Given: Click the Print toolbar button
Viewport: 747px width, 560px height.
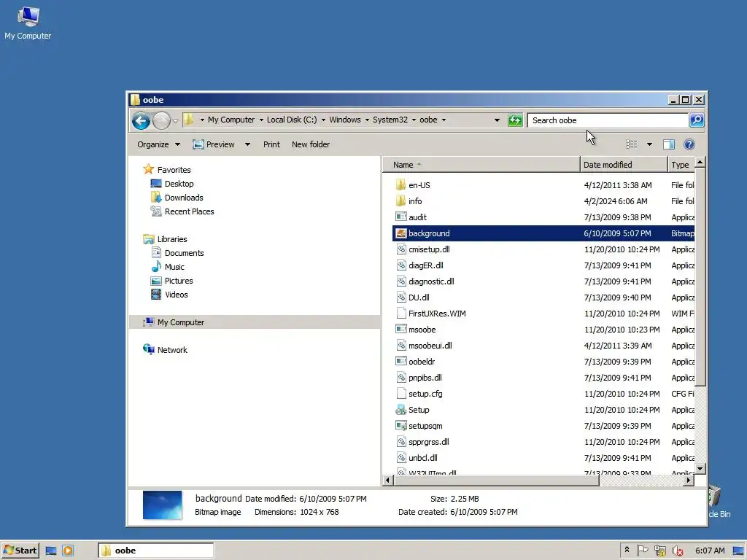Looking at the screenshot, I should tap(271, 144).
